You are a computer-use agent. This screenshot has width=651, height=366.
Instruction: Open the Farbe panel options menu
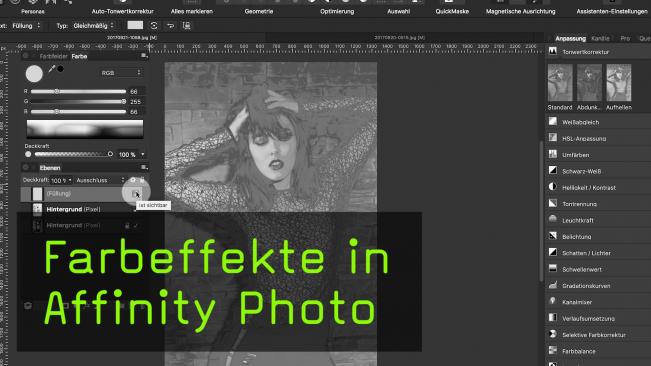(144, 56)
